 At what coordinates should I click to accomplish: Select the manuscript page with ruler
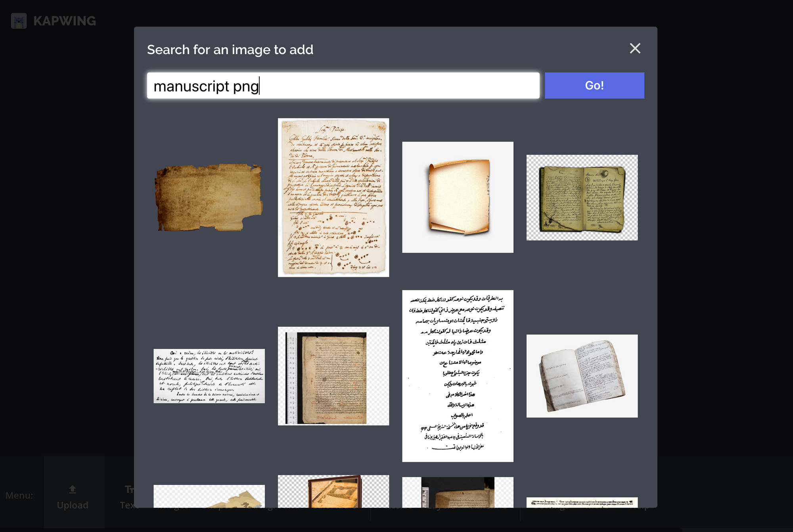click(x=333, y=376)
